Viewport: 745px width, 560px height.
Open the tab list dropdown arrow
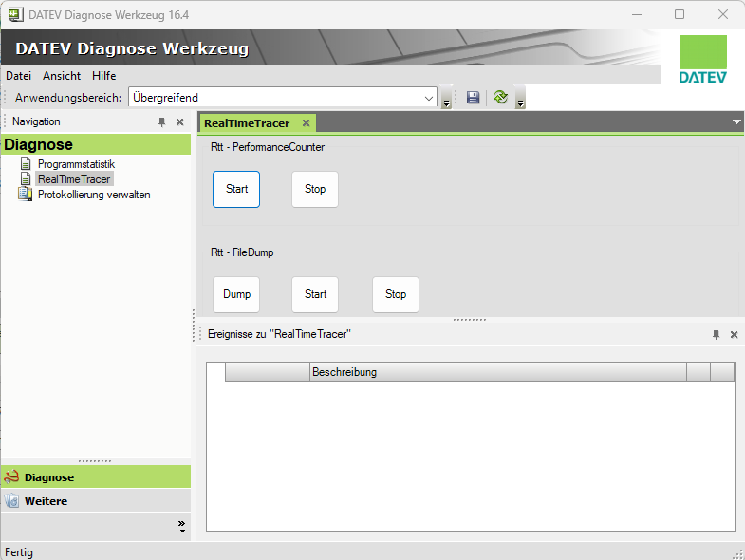click(736, 122)
